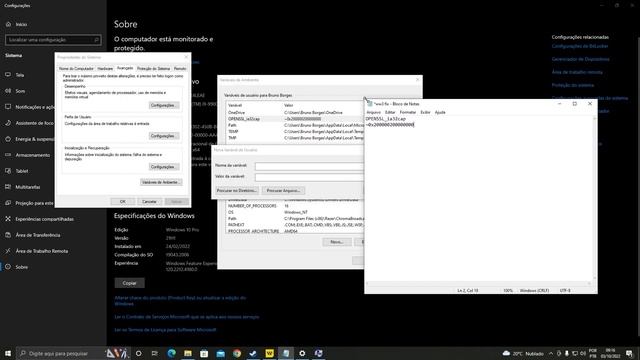Open Alterar chave do produto link
Image resolution: width=640 pixels, height=360 pixels.
180,301
